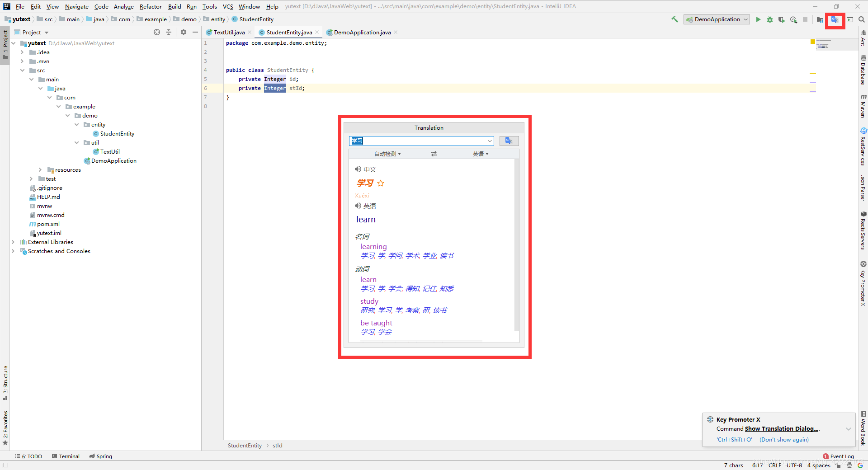The image size is (868, 470).
Task: Open Run Anything icon in toolbar
Action: pos(850,19)
